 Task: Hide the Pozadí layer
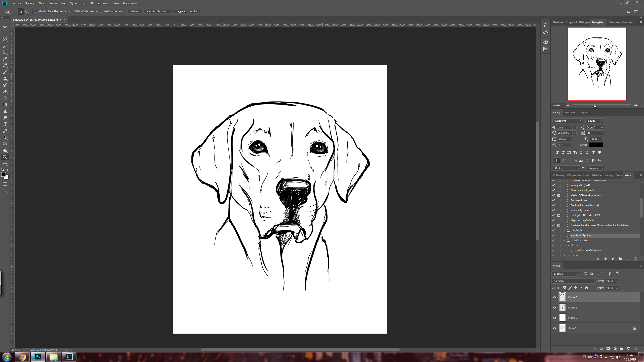tap(554, 328)
